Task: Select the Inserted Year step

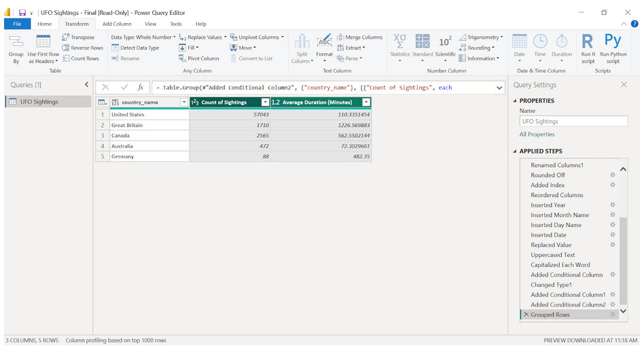Action: coord(548,205)
